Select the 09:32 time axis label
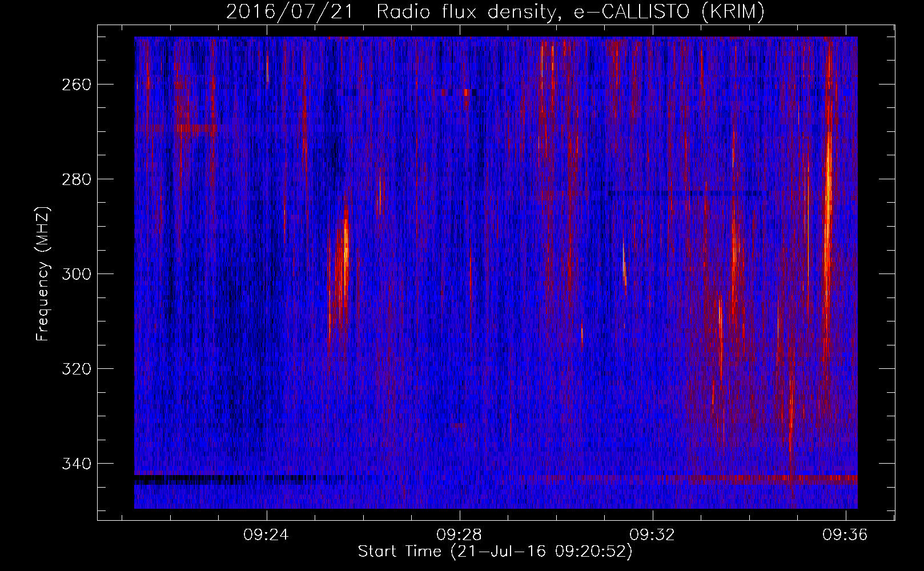The height and width of the screenshot is (571, 924). 652,535
